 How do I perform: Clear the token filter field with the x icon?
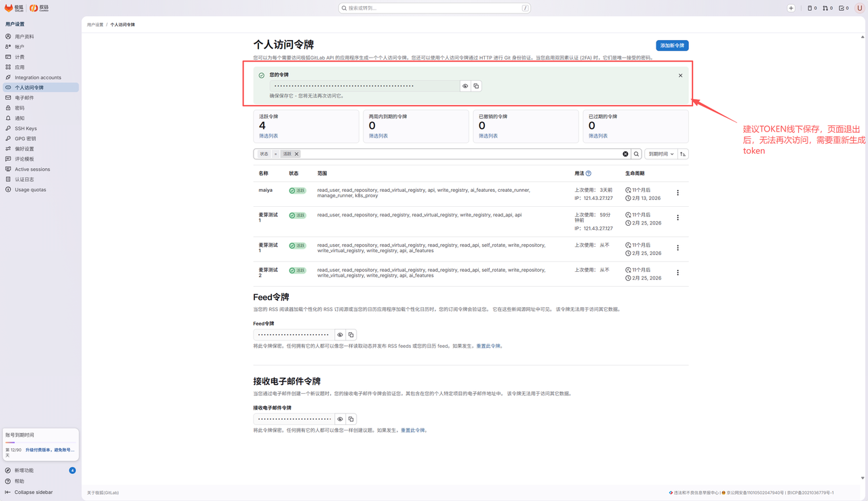pyautogui.click(x=625, y=154)
